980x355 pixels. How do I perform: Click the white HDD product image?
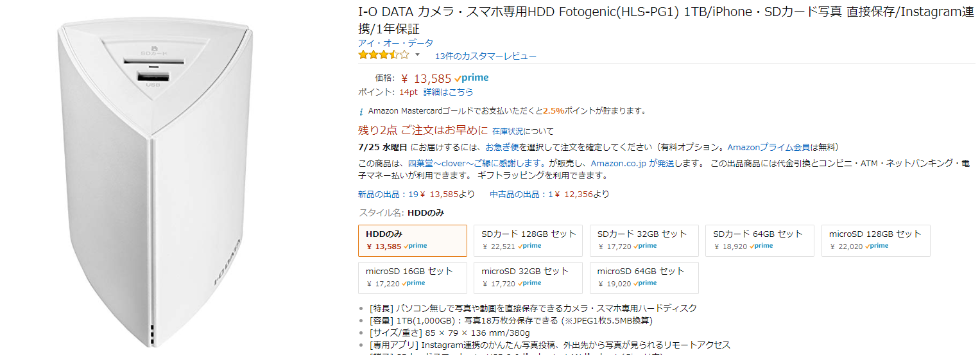pos(154,186)
